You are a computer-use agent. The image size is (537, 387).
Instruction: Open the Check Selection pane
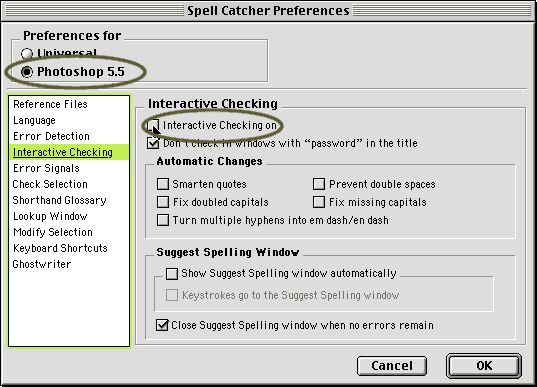pyautogui.click(x=69, y=184)
